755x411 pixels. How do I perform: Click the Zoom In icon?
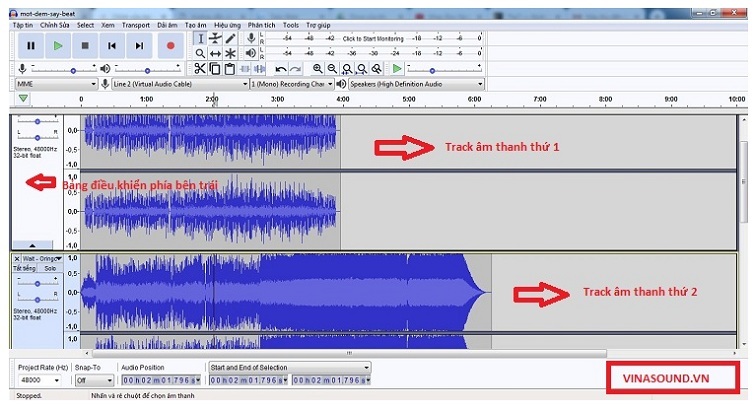[x=317, y=69]
